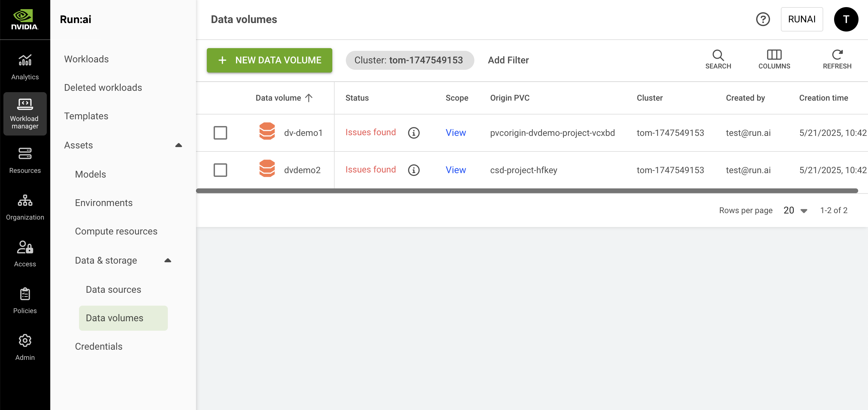Click the Resources sidebar icon
This screenshot has width=868, height=410.
25,154
